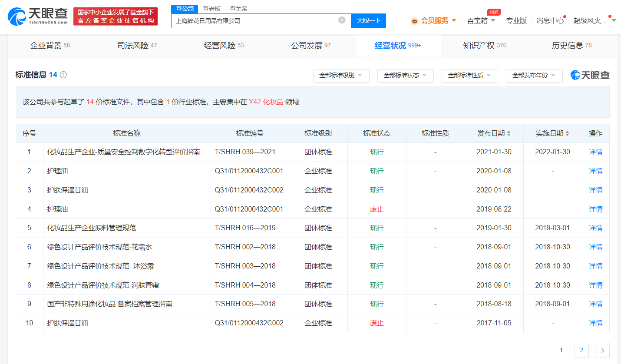Image resolution: width=621 pixels, height=364 pixels.
Task: Select the 查老板 search tab
Action: [x=211, y=9]
